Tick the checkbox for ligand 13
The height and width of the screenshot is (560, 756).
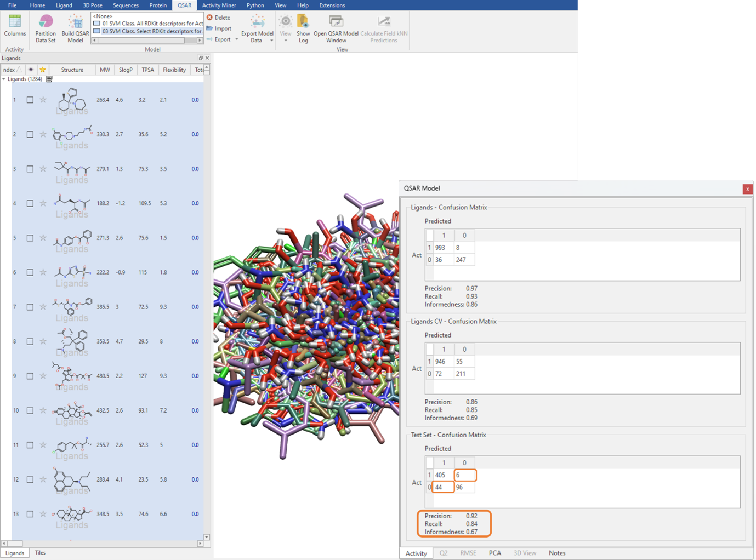[x=30, y=514]
